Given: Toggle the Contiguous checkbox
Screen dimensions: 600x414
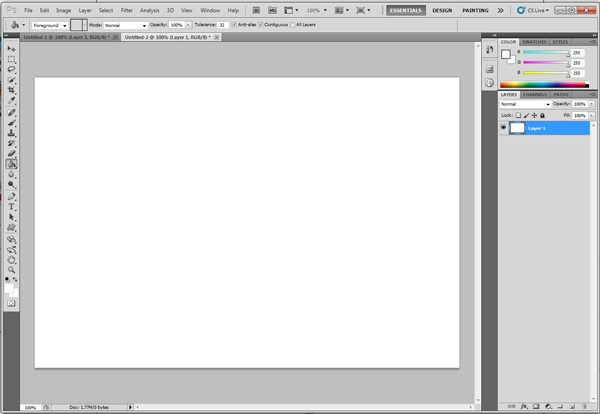Looking at the screenshot, I should click(x=262, y=24).
